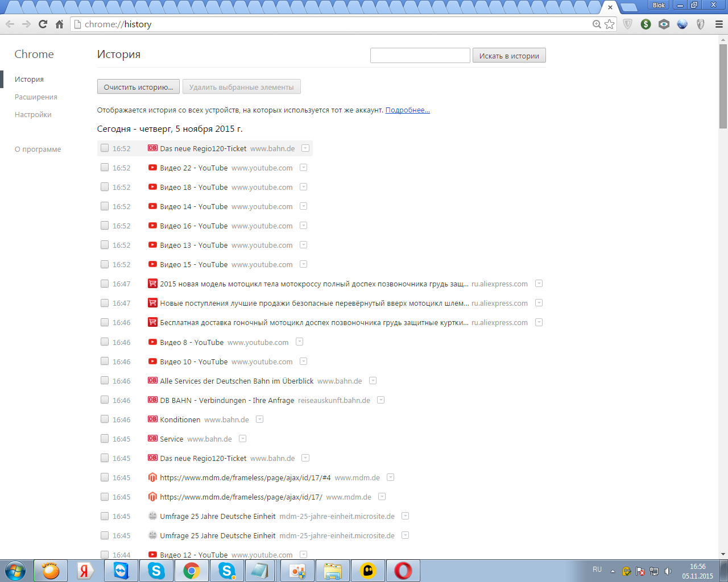Open the Подробнее link
The height and width of the screenshot is (582, 728).
[408, 110]
